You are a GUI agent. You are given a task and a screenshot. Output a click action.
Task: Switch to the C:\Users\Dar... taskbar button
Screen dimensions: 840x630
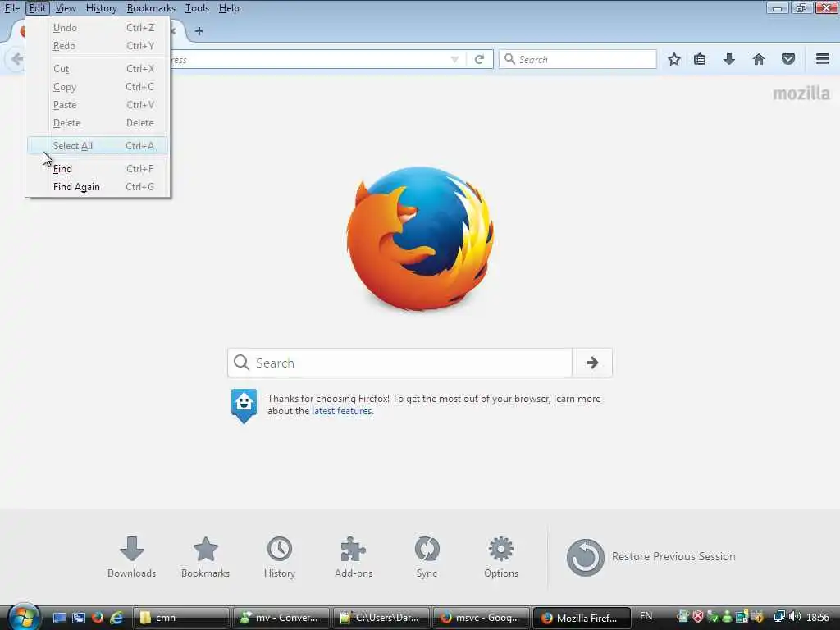(x=381, y=618)
